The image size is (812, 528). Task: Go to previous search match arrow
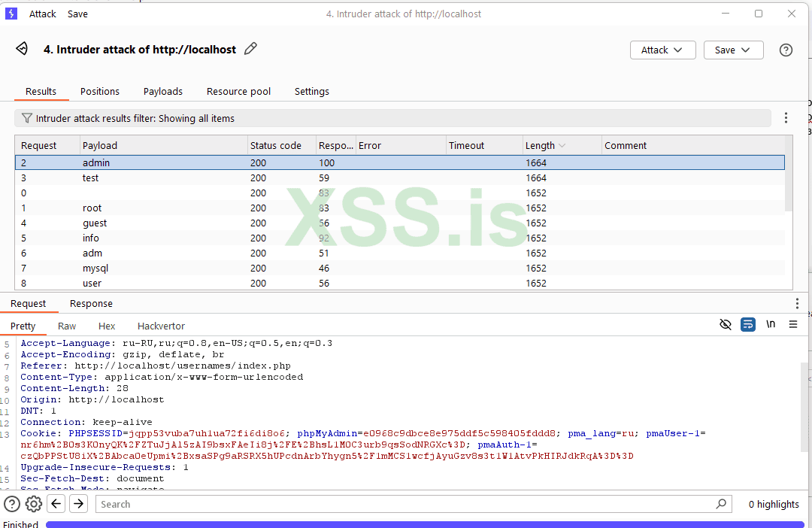tap(56, 504)
